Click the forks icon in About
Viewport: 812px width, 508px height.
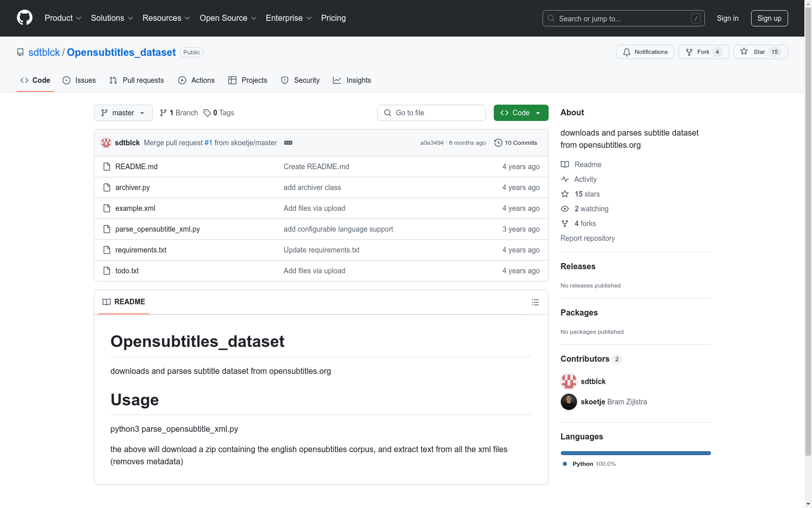(x=565, y=224)
